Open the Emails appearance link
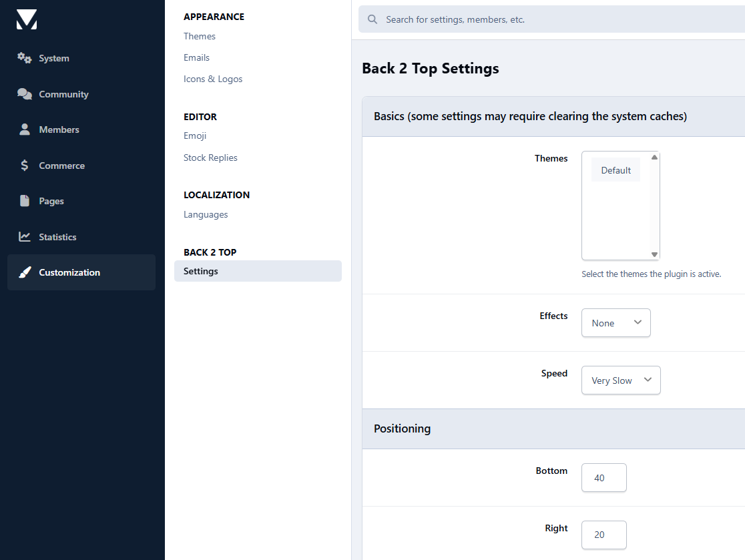745x560 pixels. coord(196,57)
